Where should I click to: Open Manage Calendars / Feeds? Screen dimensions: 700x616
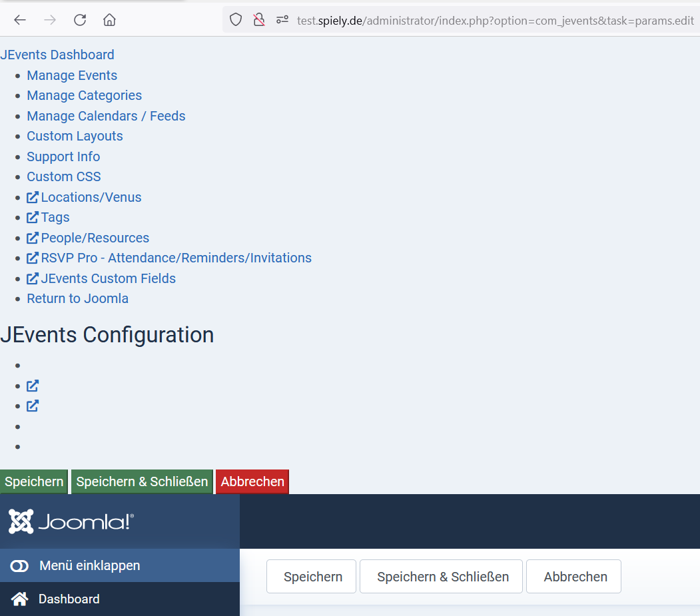[x=107, y=116]
